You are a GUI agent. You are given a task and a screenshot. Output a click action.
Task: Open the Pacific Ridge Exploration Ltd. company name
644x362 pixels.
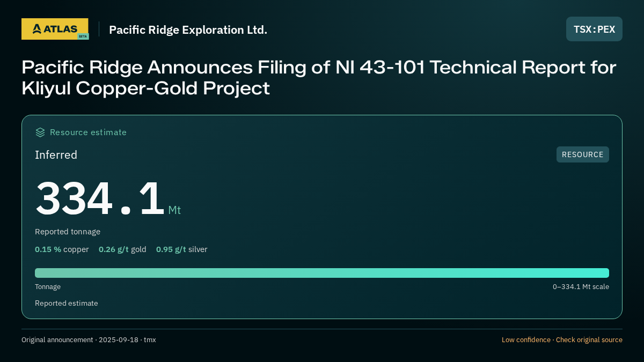[x=188, y=30]
